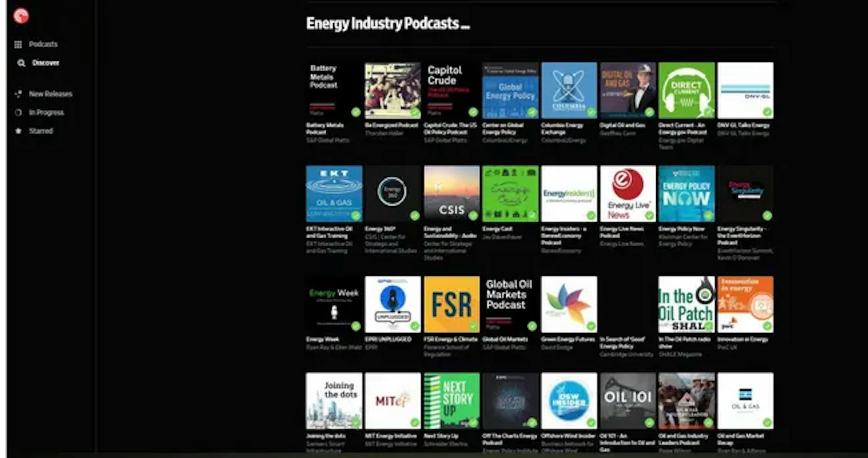Click the 'Digital Oil and Gas' title
This screenshot has height=458, width=868.
[622, 125]
